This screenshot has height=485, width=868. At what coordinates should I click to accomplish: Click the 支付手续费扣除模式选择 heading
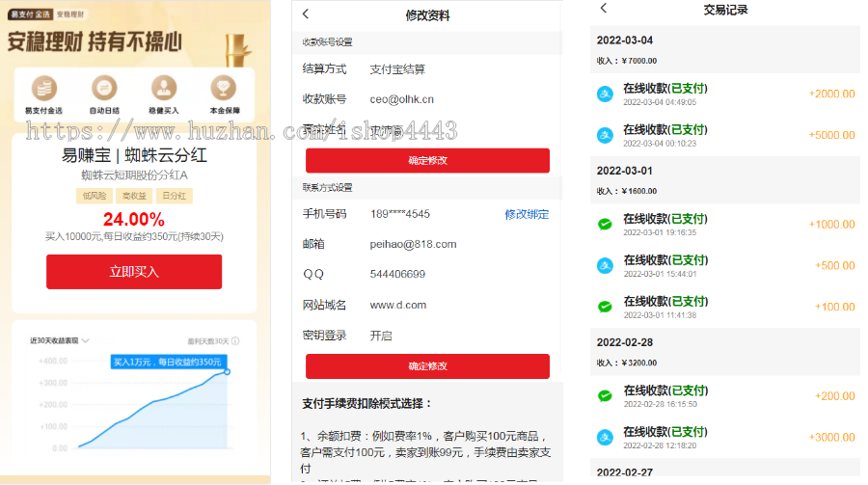coord(367,404)
